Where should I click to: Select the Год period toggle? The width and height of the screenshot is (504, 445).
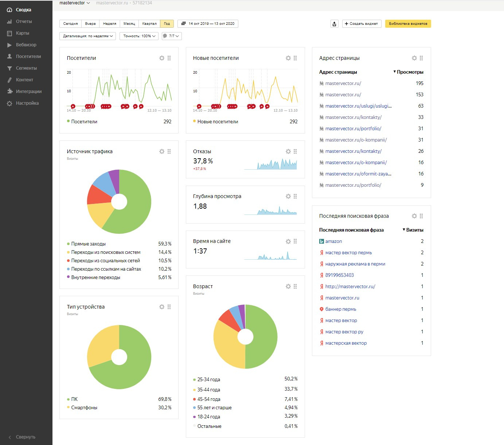167,24
